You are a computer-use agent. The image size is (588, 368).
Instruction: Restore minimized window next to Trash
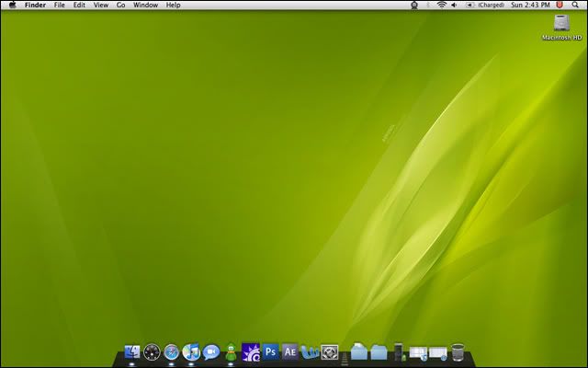pos(438,353)
